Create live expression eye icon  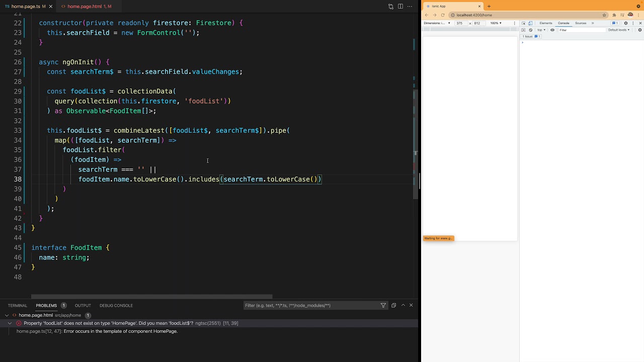point(552,30)
